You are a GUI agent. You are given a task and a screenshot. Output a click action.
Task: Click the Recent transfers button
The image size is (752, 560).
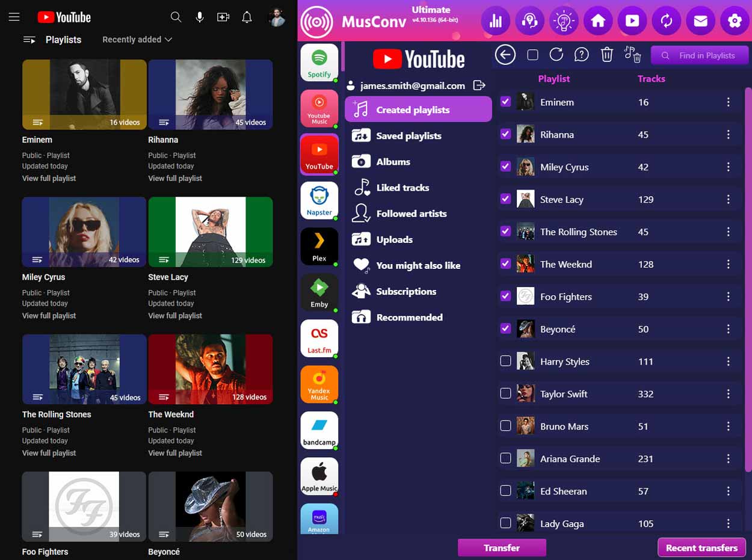(701, 548)
